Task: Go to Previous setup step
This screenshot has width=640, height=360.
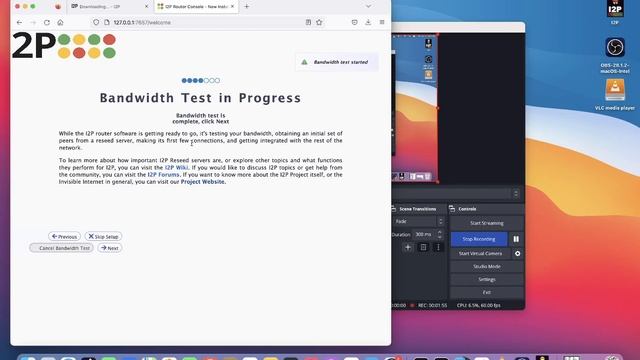Action: pyautogui.click(x=64, y=236)
